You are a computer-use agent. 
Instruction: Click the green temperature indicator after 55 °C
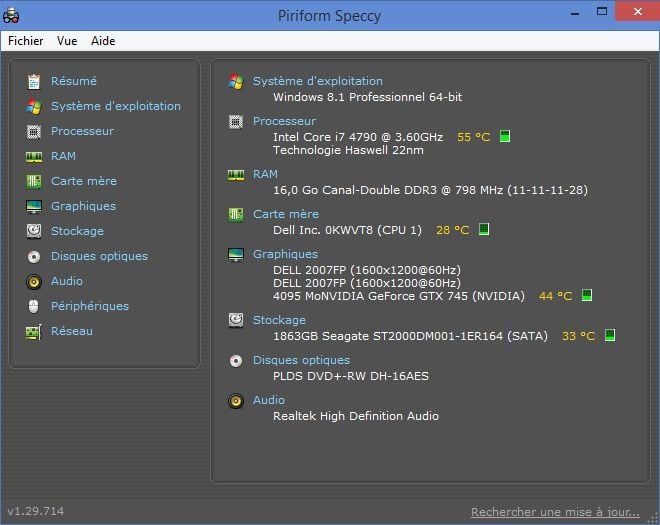tap(505, 136)
